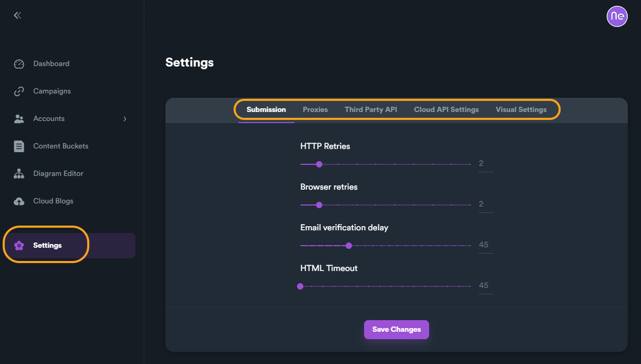Switch to the Proxies tab

(x=315, y=110)
